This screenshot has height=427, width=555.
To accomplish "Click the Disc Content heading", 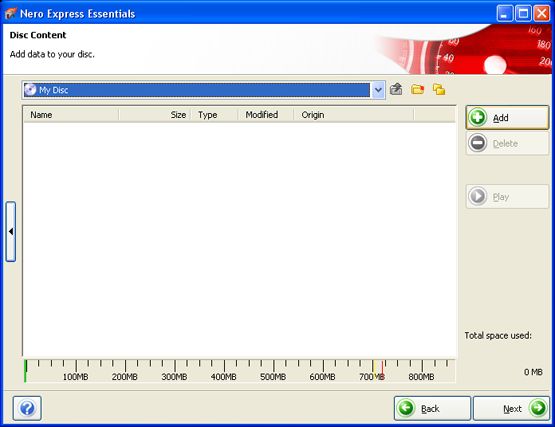I will pos(38,35).
